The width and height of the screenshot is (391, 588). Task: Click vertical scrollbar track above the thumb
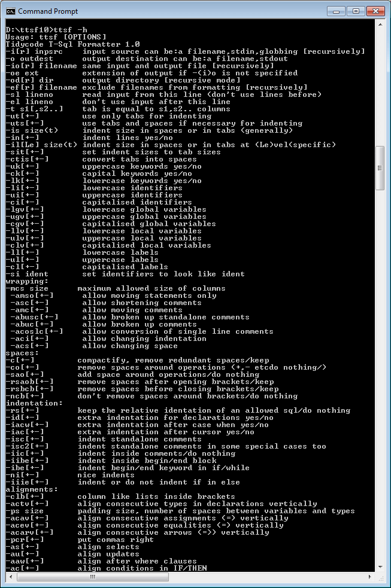[380, 88]
